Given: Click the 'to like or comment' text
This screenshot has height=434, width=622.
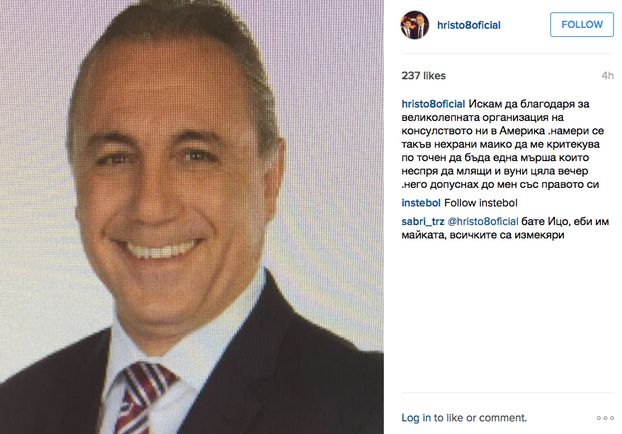Looking at the screenshot, I should [x=480, y=418].
